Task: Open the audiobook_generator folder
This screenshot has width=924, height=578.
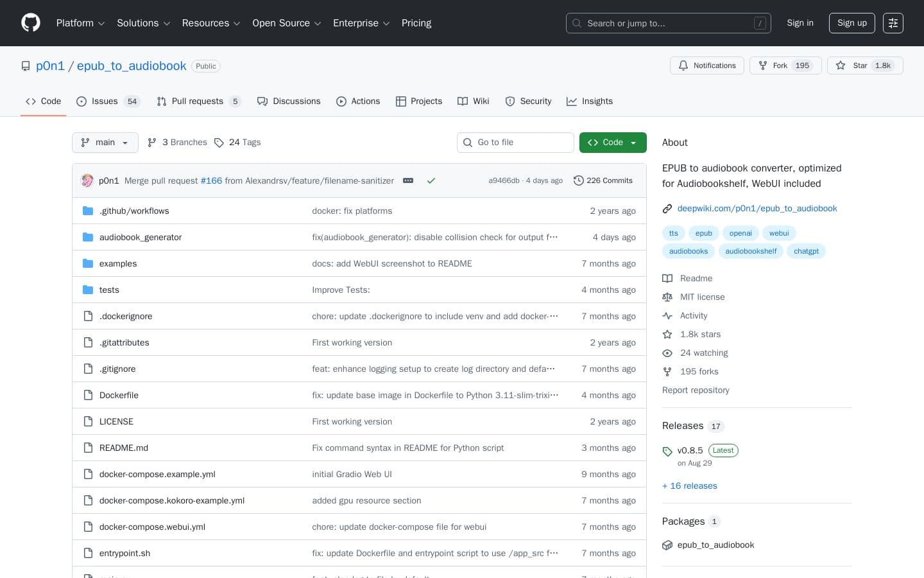Action: pos(141,237)
